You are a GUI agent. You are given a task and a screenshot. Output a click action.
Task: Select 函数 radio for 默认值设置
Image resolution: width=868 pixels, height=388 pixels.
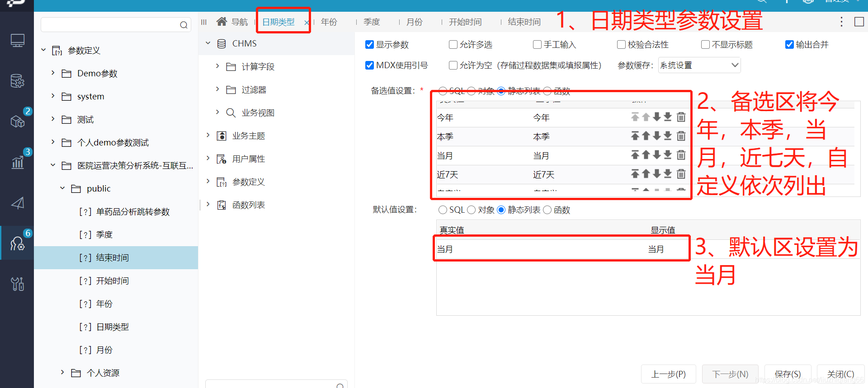(547, 210)
